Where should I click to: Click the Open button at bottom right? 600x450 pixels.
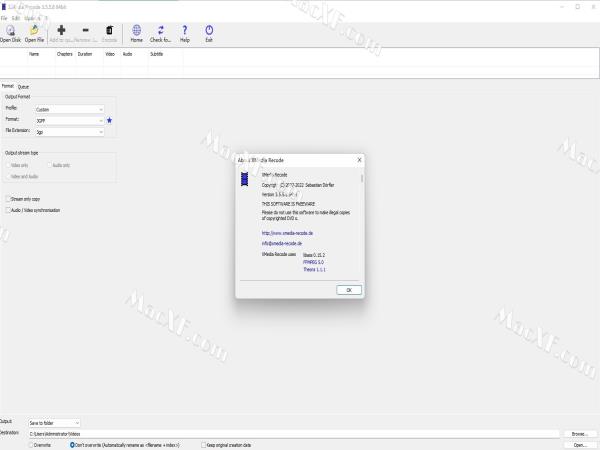click(x=580, y=445)
